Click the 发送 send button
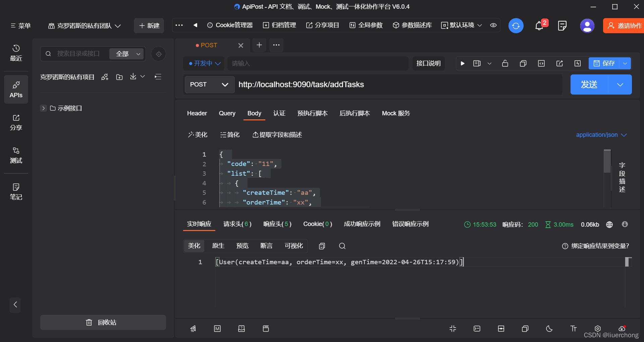Screen dimensions: 644x342 click(589, 84)
